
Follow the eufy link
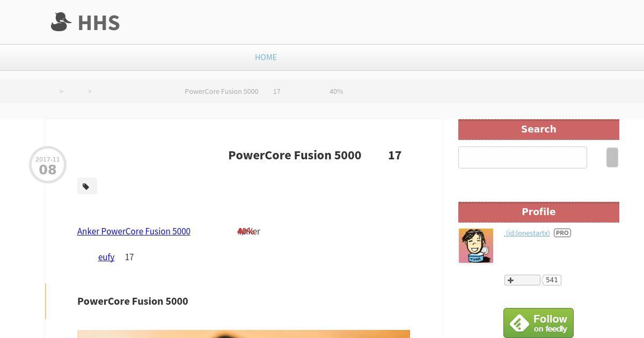click(x=106, y=257)
